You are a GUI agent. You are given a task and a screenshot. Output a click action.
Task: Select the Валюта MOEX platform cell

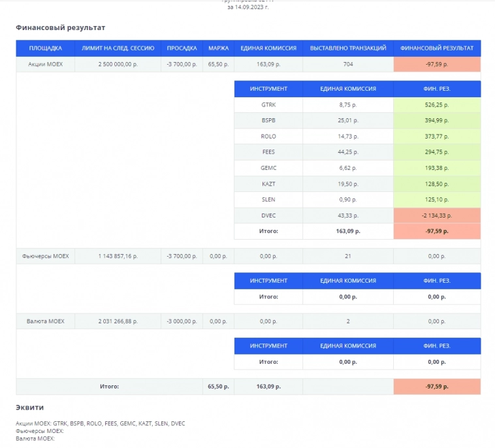pyautogui.click(x=45, y=321)
